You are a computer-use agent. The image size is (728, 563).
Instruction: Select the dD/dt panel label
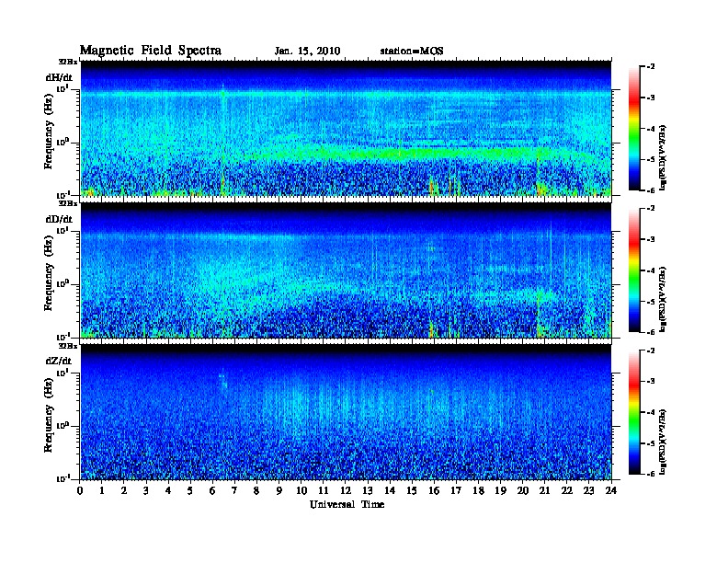click(x=59, y=219)
